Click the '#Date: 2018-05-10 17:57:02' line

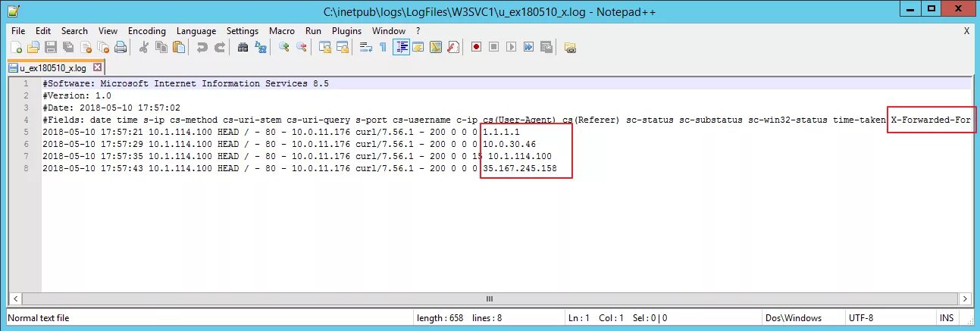(x=111, y=108)
